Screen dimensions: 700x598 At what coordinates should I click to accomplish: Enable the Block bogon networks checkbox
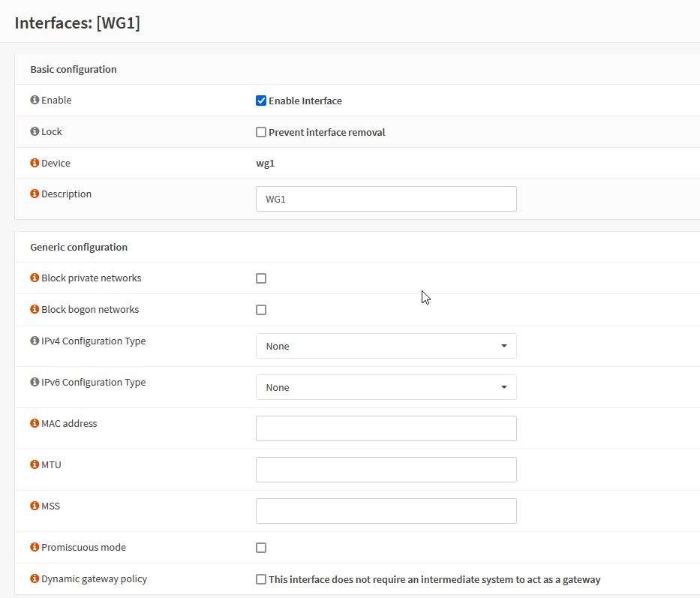261,309
